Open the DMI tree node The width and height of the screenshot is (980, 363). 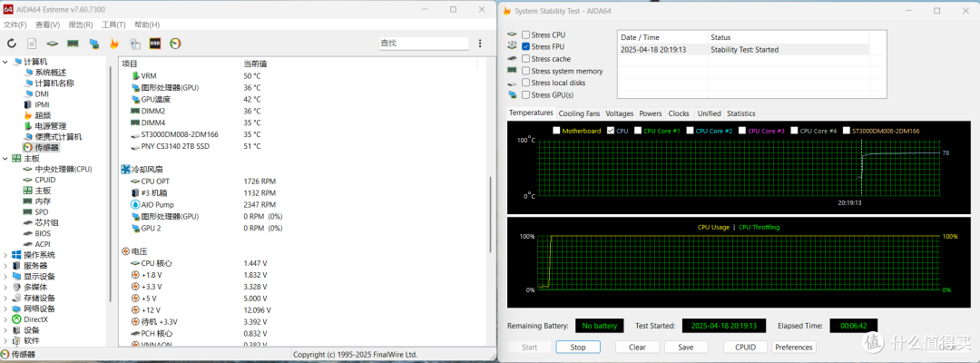42,93
